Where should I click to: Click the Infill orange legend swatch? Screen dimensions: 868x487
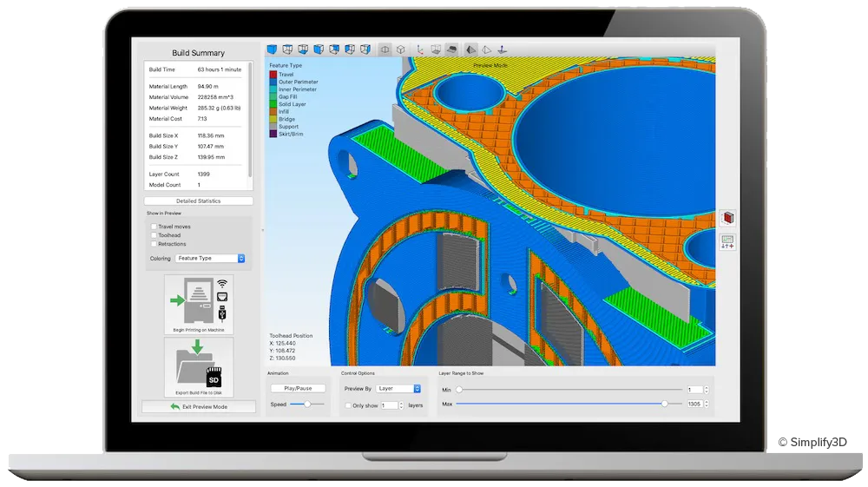[273, 112]
